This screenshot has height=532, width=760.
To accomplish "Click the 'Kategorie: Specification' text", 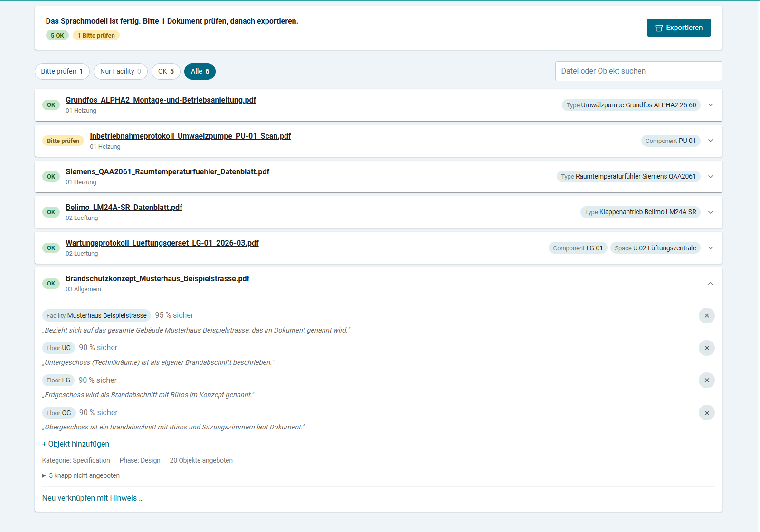I will 76,460.
